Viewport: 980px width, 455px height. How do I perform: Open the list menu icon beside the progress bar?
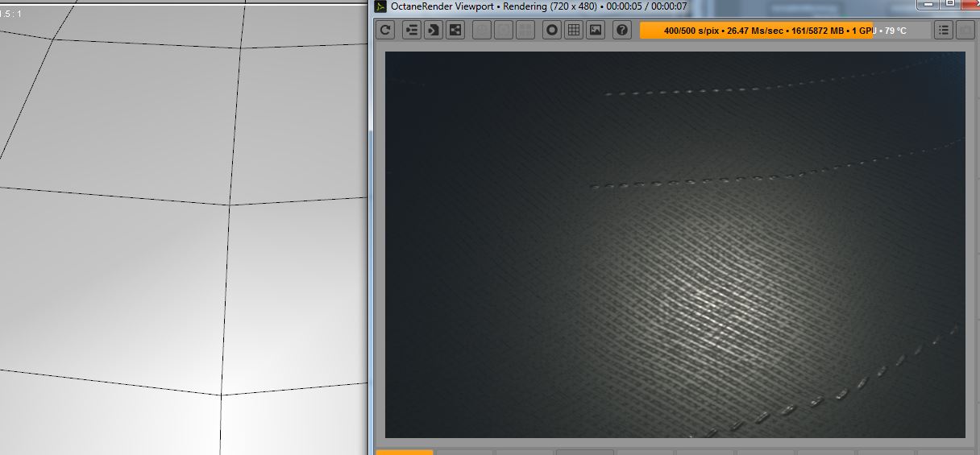point(944,30)
